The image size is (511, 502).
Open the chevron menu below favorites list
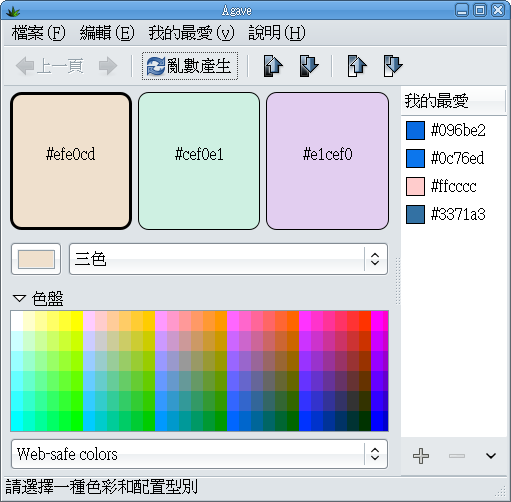click(491, 456)
